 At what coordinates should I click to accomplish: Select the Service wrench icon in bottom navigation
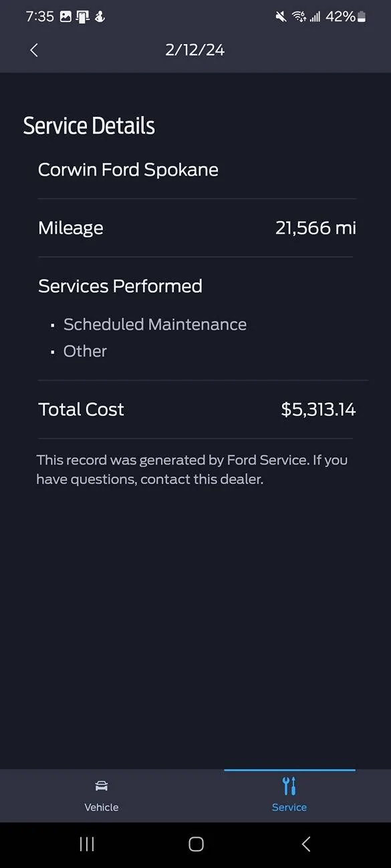click(289, 785)
